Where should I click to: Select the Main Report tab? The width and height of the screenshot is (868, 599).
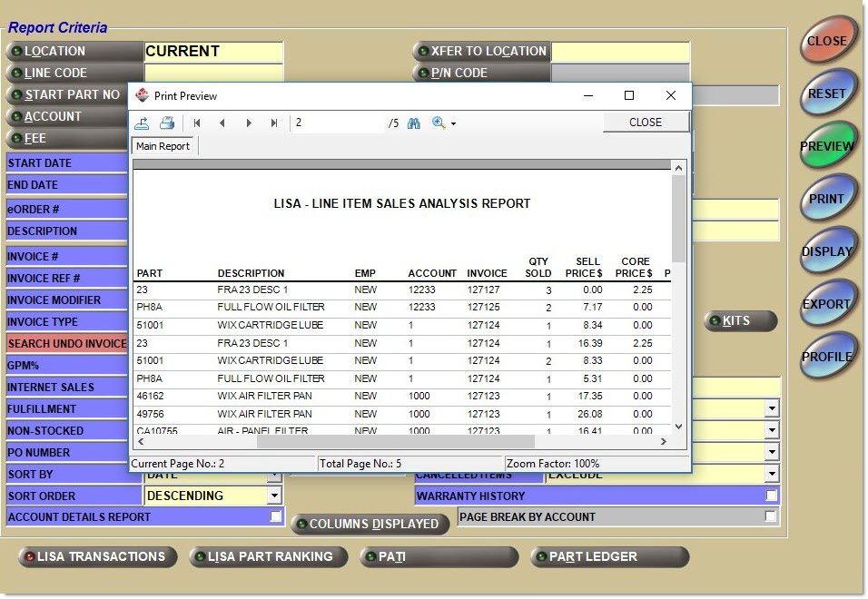[163, 146]
